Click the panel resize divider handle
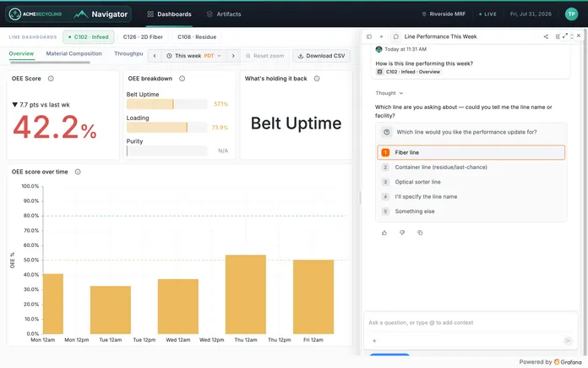Image resolution: width=588 pixels, height=368 pixels. pyautogui.click(x=360, y=197)
